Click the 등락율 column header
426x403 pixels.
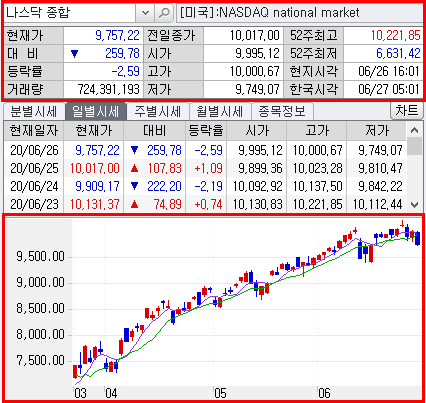point(206,130)
